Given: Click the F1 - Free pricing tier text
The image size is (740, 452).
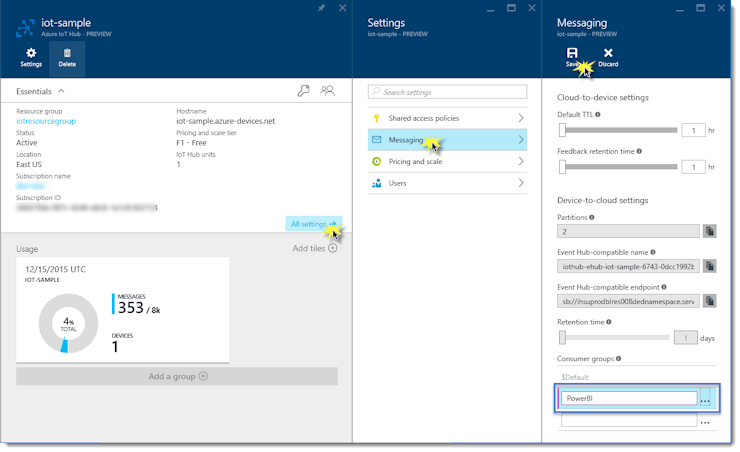Looking at the screenshot, I should [x=191, y=143].
